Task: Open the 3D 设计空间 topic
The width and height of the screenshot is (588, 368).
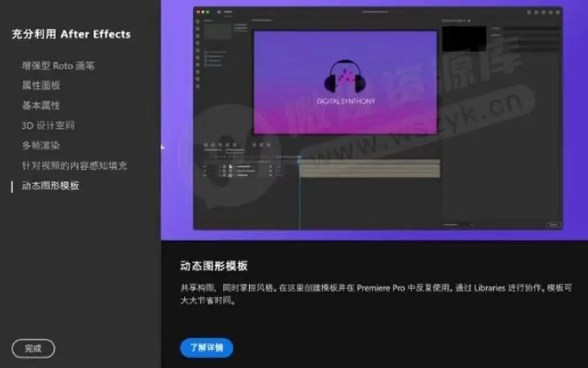Action: point(48,125)
